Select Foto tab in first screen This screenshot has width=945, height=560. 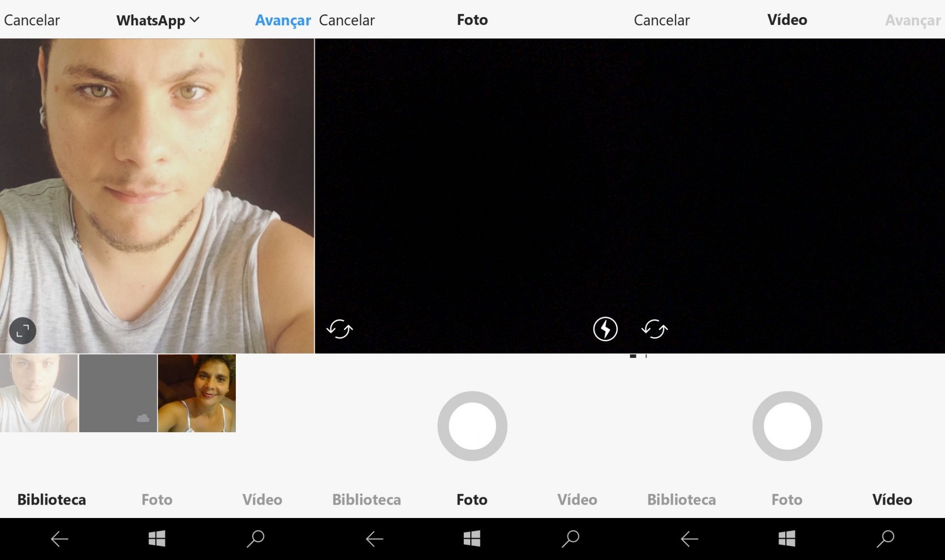[157, 500]
